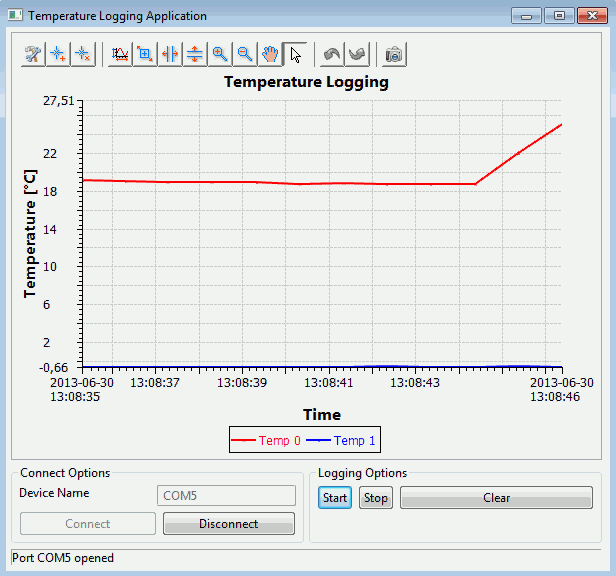The height and width of the screenshot is (576, 616).
Task: Toggle the arrow pointer tool
Action: (x=295, y=55)
